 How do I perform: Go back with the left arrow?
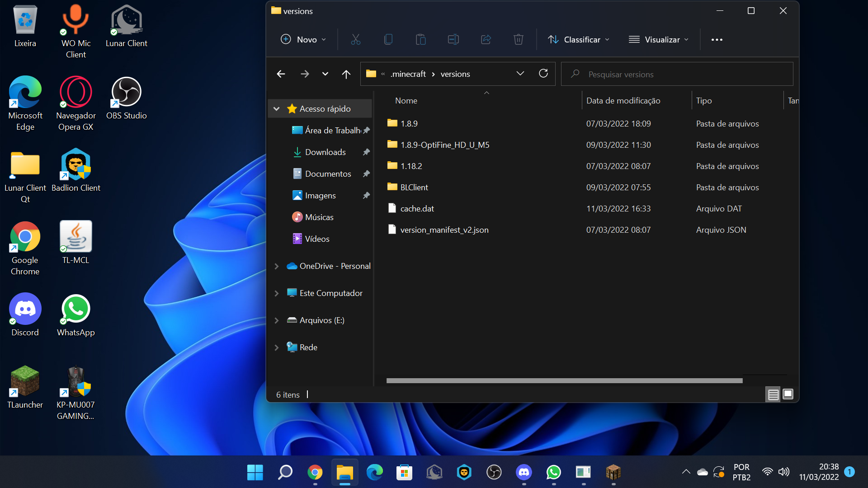[x=281, y=74]
